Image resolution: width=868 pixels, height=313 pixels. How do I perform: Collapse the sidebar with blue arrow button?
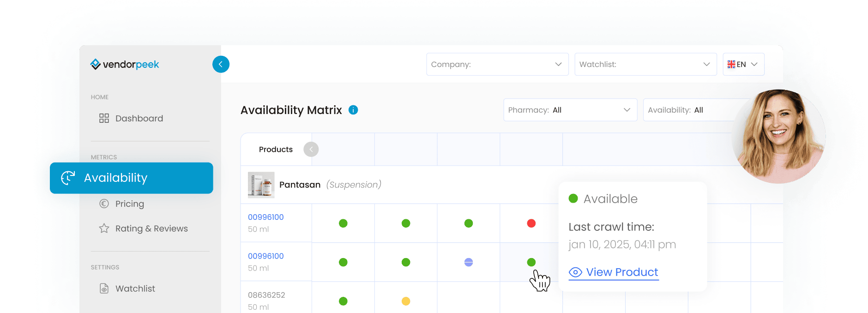(x=221, y=64)
